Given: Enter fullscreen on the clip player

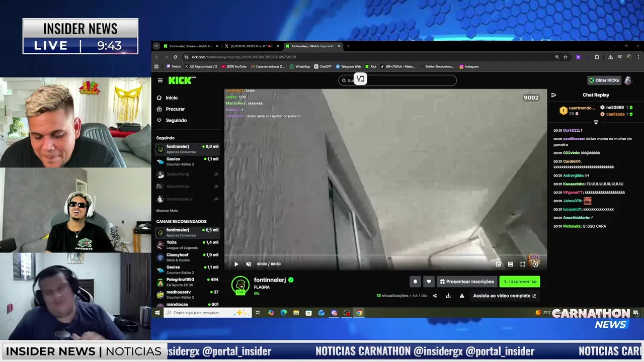Looking at the screenshot, I should click(x=523, y=264).
